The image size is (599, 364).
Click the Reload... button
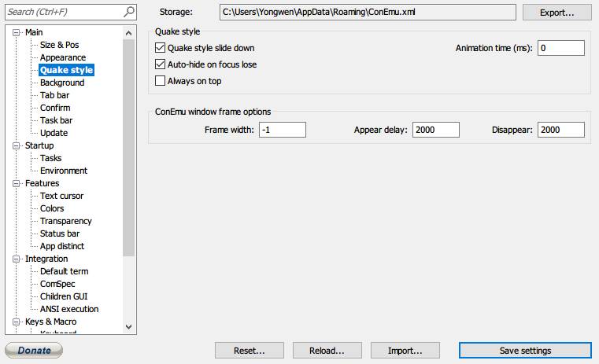pyautogui.click(x=327, y=351)
